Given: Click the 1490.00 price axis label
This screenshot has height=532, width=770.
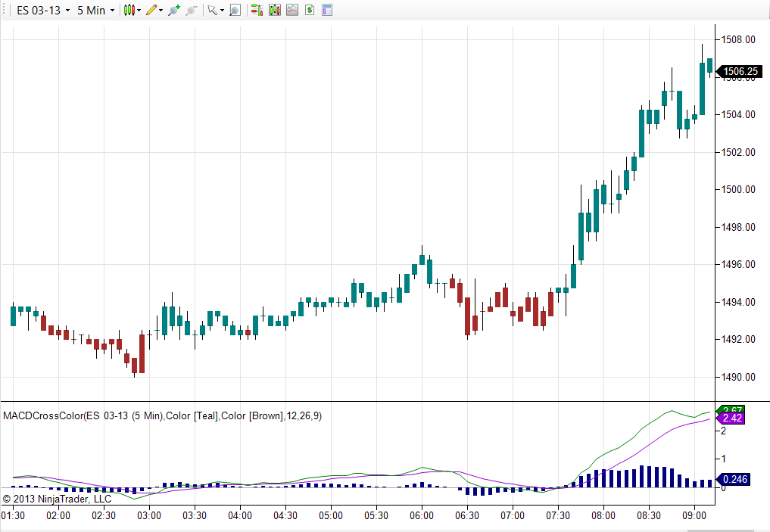Looking at the screenshot, I should pos(738,377).
